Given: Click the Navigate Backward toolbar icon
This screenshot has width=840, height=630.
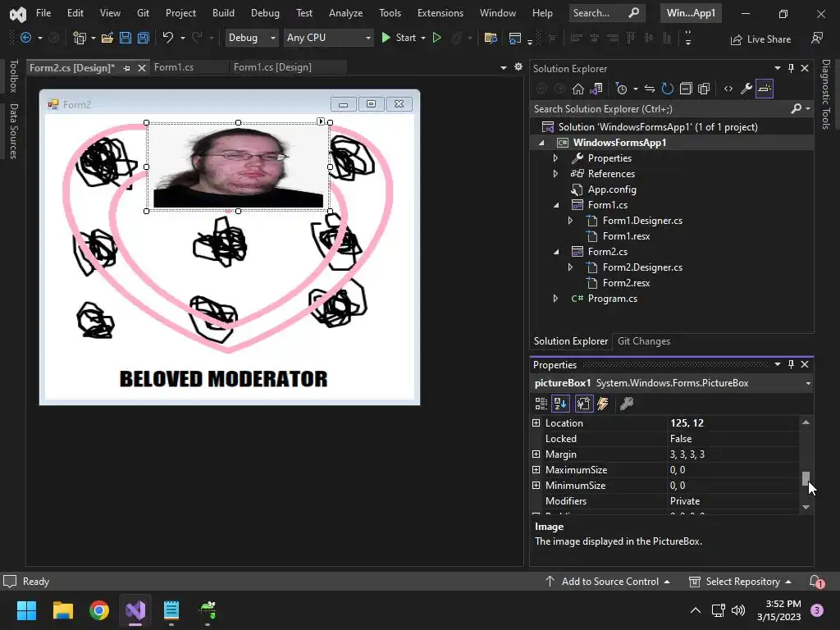Looking at the screenshot, I should pos(25,38).
